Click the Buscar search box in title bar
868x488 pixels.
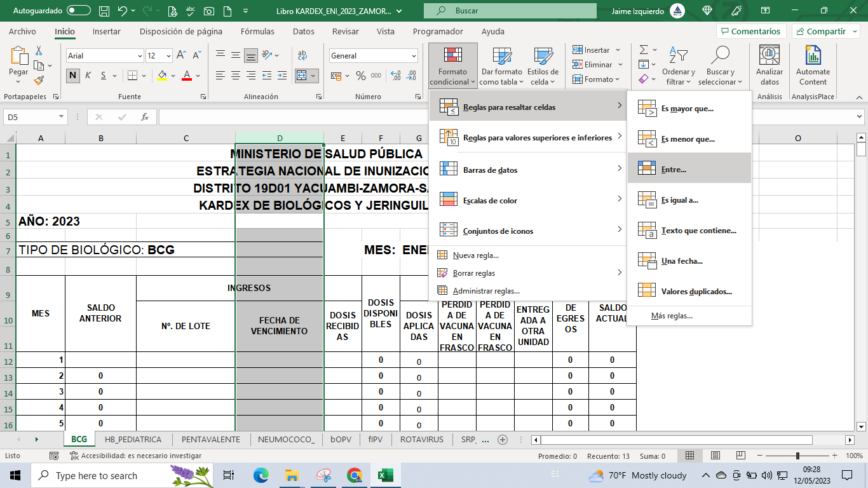click(510, 11)
